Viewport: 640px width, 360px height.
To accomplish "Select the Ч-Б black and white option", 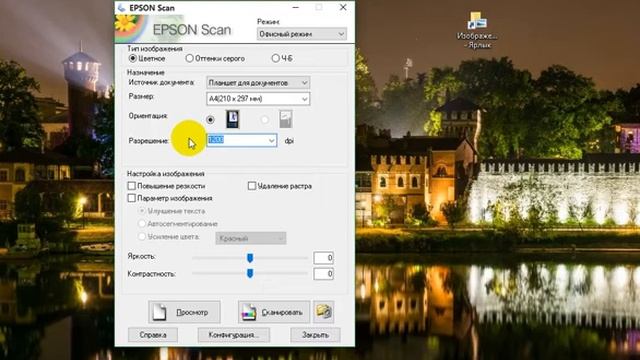I will click(x=276, y=58).
